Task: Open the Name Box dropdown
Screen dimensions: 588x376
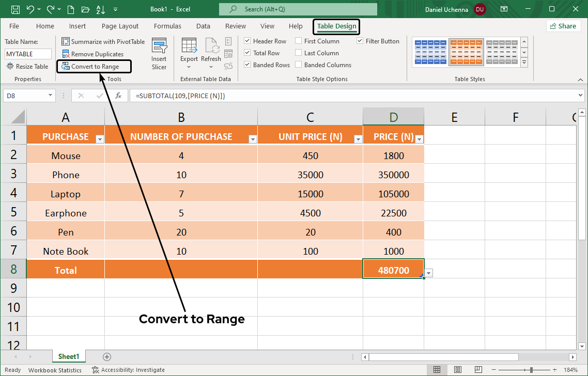Action: click(x=50, y=95)
